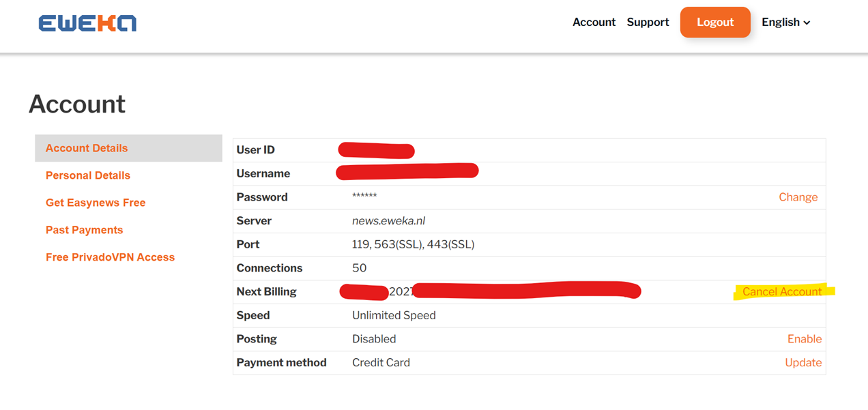This screenshot has height=410, width=868.
Task: Click Change link next to Password
Action: pyautogui.click(x=798, y=197)
